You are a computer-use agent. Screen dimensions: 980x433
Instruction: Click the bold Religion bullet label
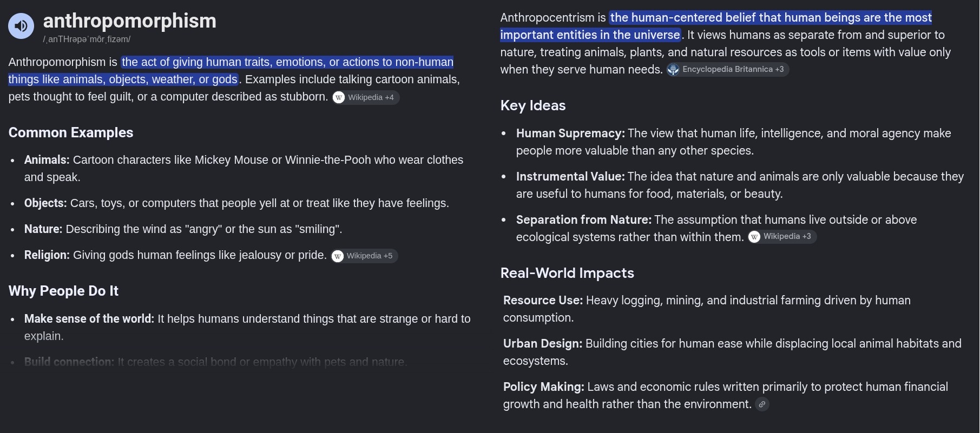point(47,255)
